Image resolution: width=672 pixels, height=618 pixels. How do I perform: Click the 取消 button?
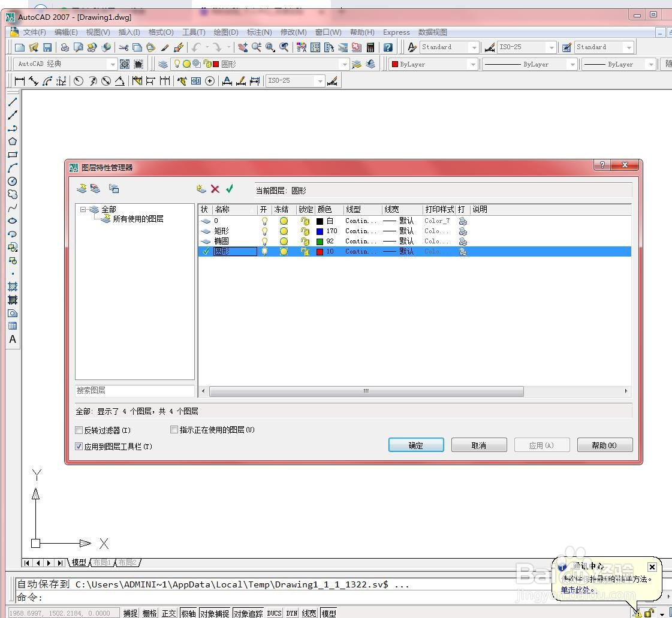point(479,445)
